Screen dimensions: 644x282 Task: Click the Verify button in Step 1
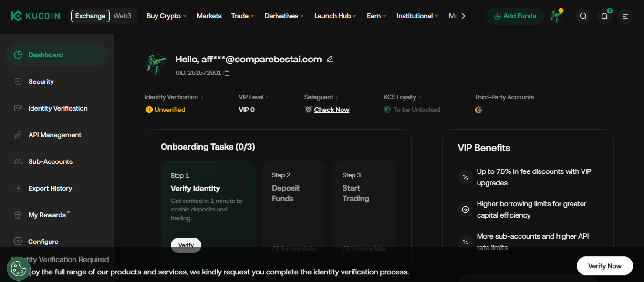pyautogui.click(x=186, y=245)
